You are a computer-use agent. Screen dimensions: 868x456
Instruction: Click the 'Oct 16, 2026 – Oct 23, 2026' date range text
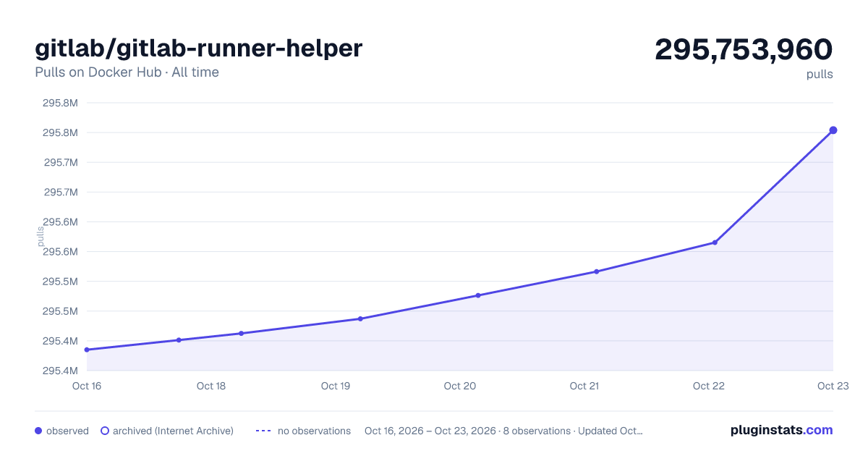tap(430, 431)
